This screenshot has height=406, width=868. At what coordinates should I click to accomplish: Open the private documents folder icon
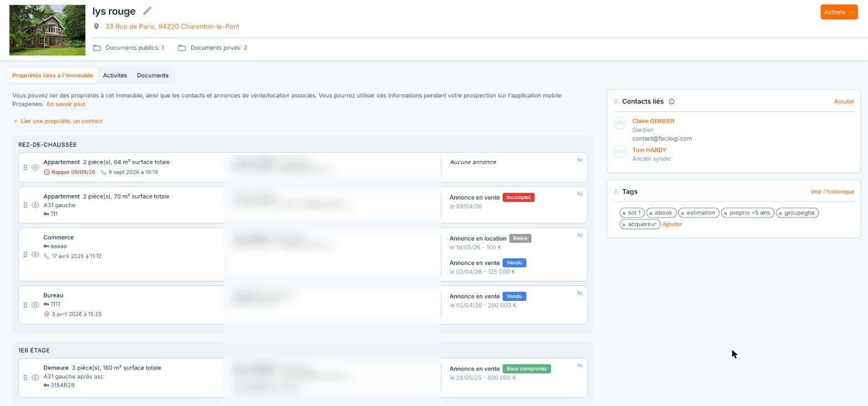tap(182, 48)
